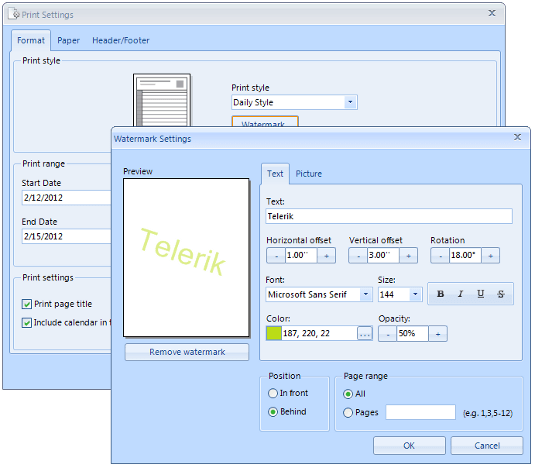This screenshot has width=535, height=468.
Task: Toggle Include calendar checkbox
Action: tap(27, 323)
